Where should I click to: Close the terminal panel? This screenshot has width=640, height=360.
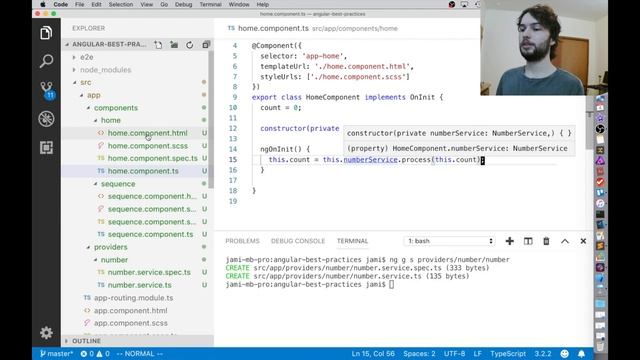pos(583,241)
